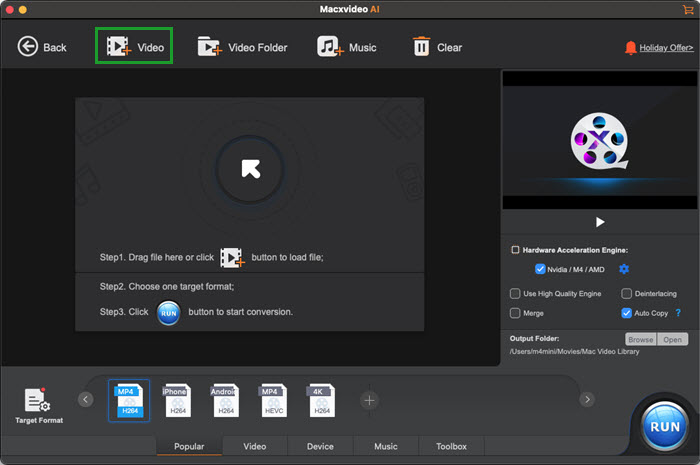Open Auto Copy help question mark
Screen dimensions: 700x465
coord(678,313)
